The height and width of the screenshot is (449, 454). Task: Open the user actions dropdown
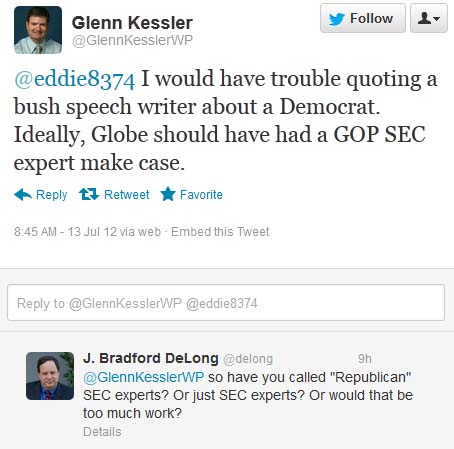tap(429, 18)
